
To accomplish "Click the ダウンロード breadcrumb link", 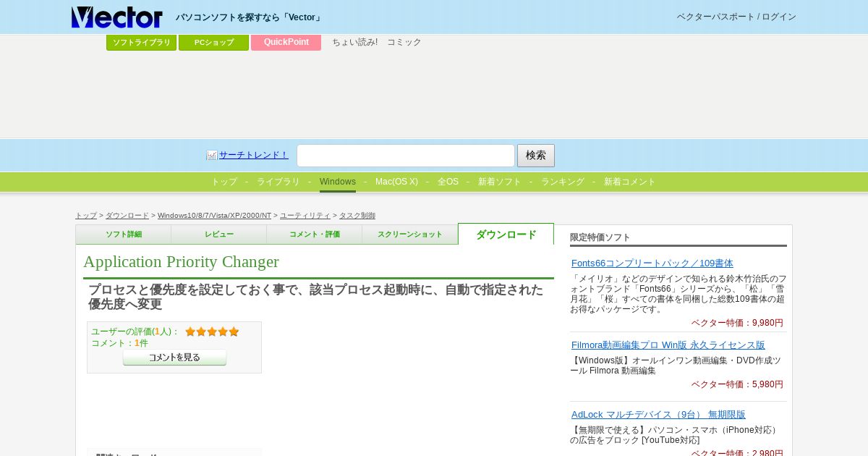I will tap(127, 216).
